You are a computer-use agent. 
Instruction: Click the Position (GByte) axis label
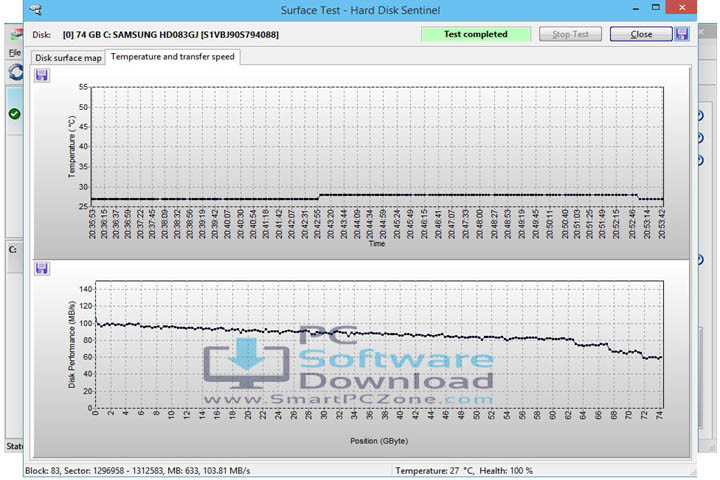pyautogui.click(x=379, y=441)
